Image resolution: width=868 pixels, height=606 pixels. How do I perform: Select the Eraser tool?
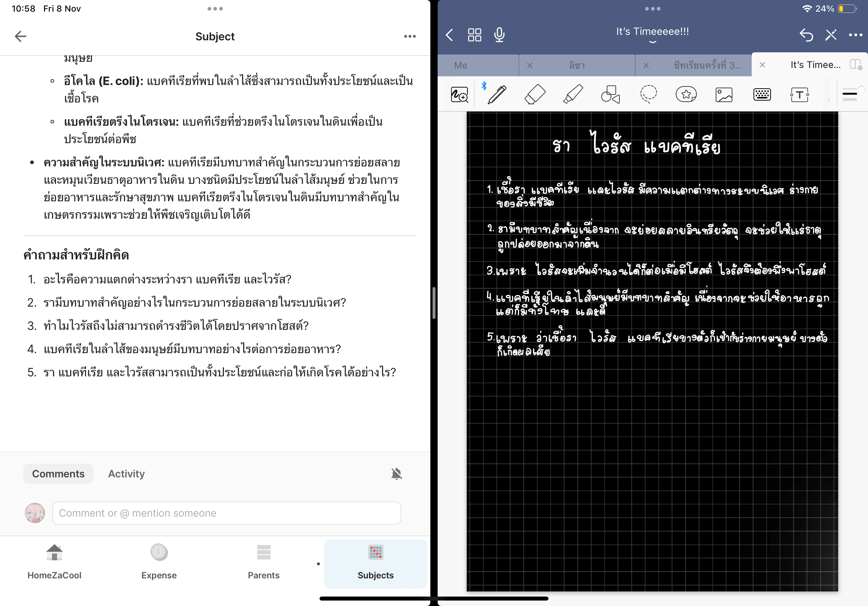[x=535, y=94]
